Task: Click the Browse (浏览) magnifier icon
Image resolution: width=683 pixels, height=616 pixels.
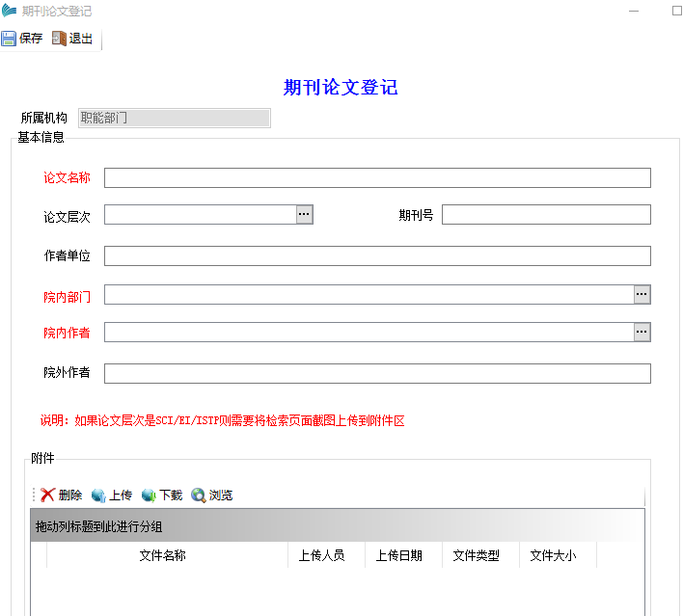Action: (198, 495)
